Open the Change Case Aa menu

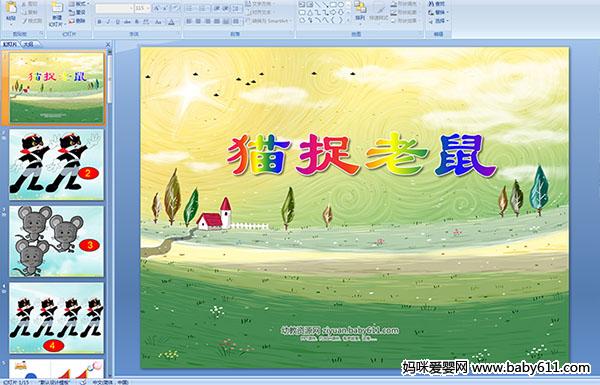[158, 22]
